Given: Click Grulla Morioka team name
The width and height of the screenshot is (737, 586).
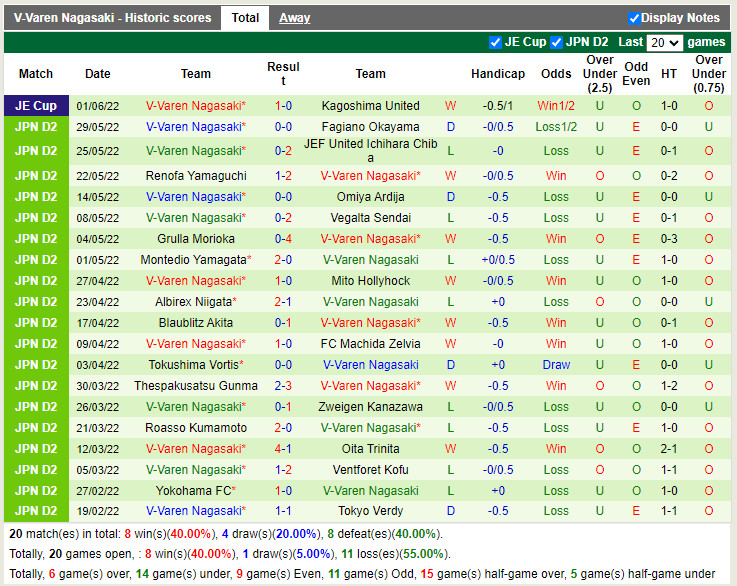Looking at the screenshot, I should point(196,239).
